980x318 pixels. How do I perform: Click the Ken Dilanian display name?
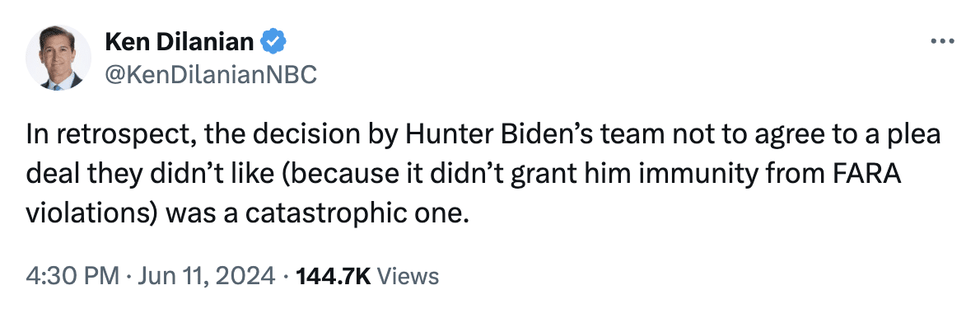point(180,42)
